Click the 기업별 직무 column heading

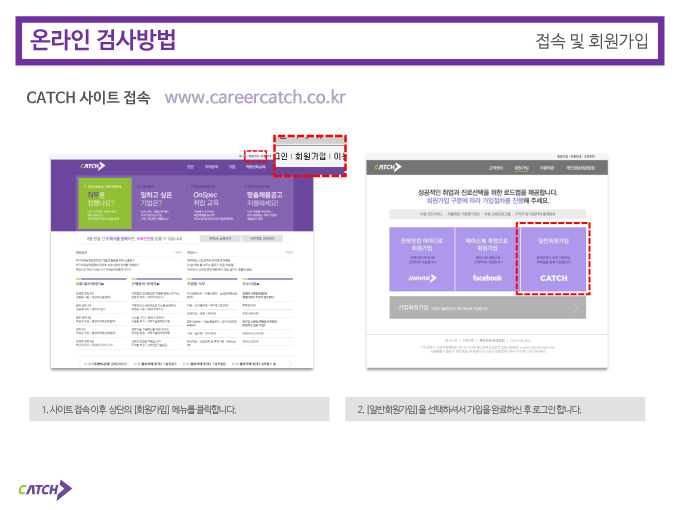click(196, 284)
